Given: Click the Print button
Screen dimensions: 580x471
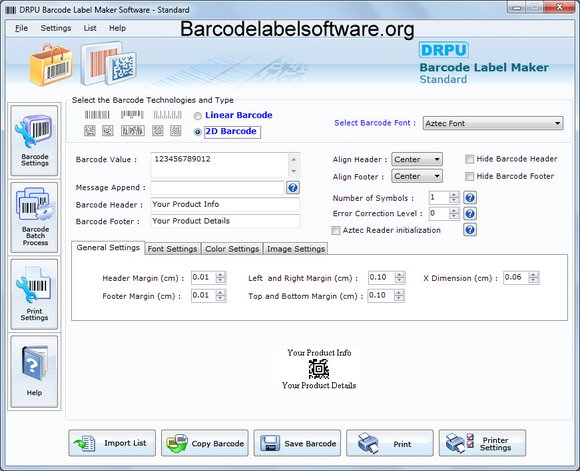Looking at the screenshot, I should coord(390,443).
